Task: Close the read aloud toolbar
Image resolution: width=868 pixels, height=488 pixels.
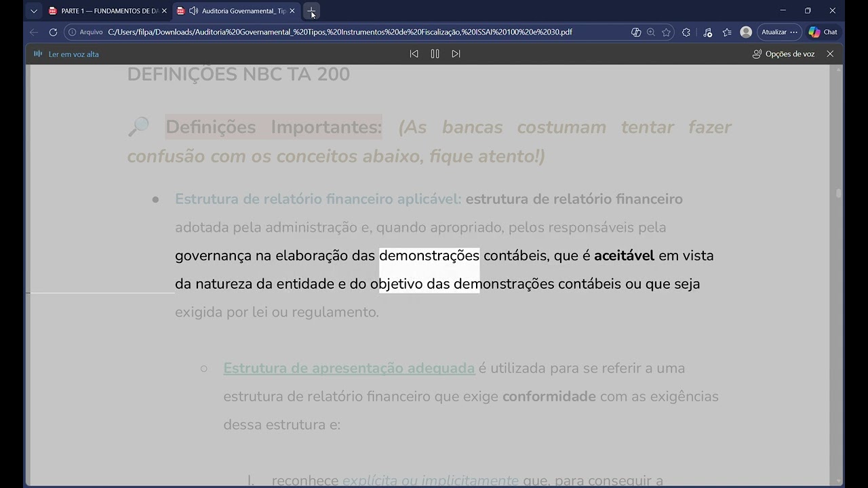Action: tap(830, 54)
